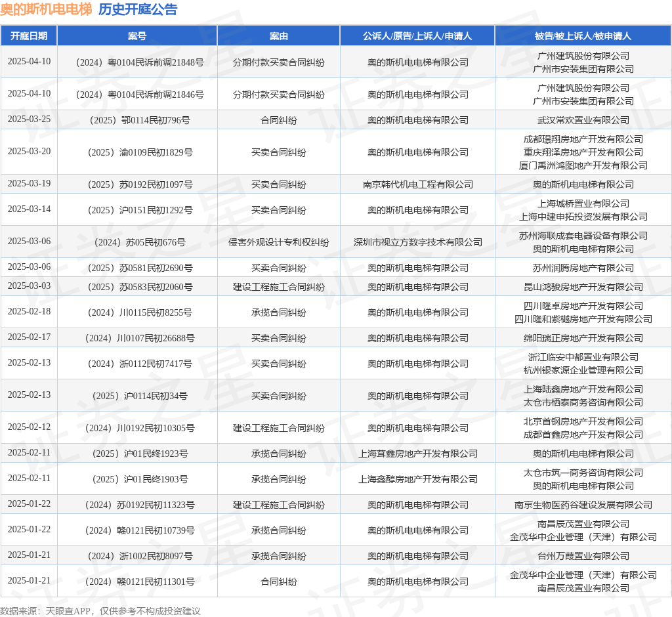Image resolution: width=672 pixels, height=617 pixels.
Task: Click the 被告/被上诉人/被申请人 header
Action: click(x=583, y=36)
